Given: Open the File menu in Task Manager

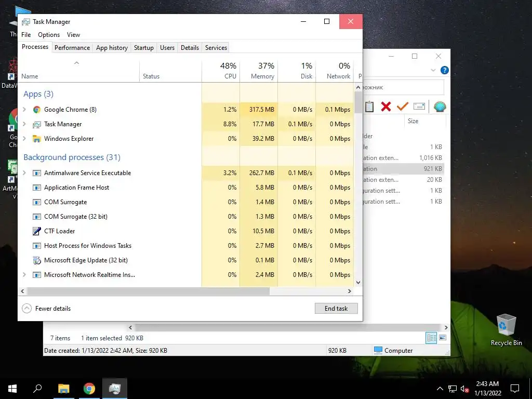Looking at the screenshot, I should (x=26, y=35).
